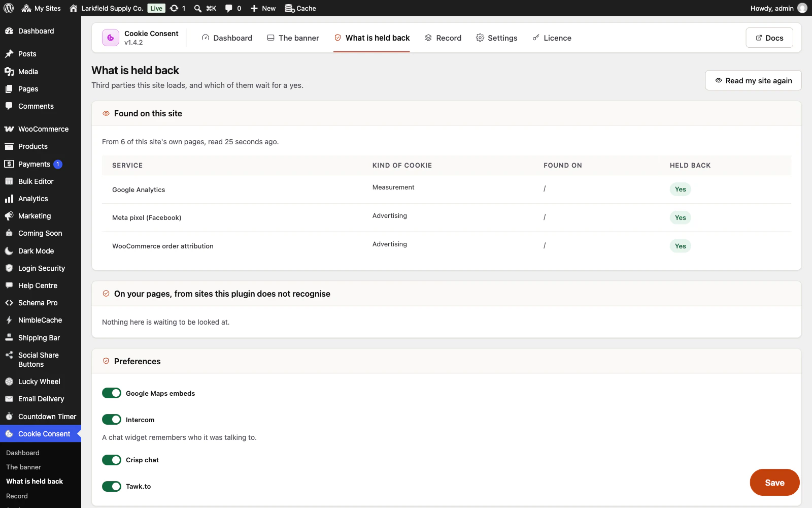This screenshot has height=508, width=812.
Task: Click the search magnifier icon
Action: point(198,8)
